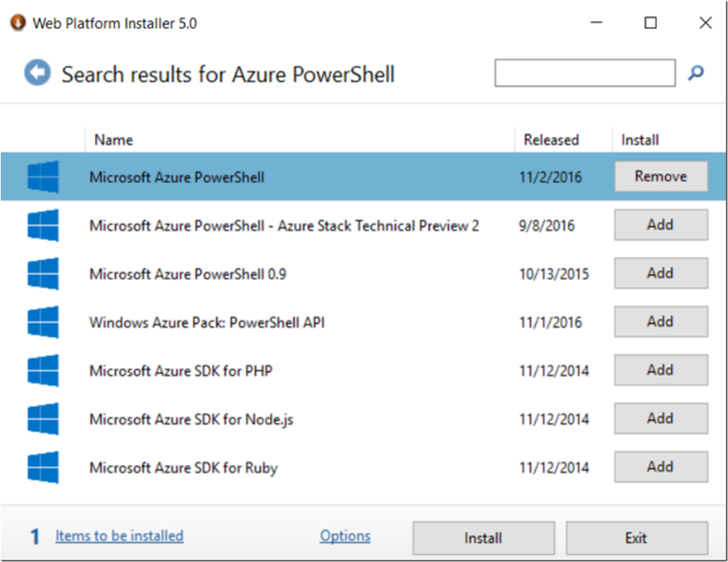Image resolution: width=728 pixels, height=562 pixels.
Task: Click the Exit button
Action: [636, 538]
